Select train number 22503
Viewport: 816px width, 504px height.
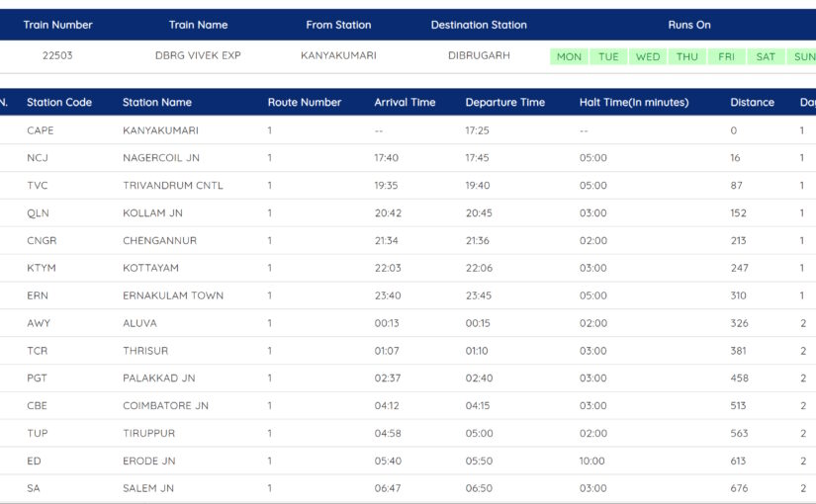(x=57, y=56)
